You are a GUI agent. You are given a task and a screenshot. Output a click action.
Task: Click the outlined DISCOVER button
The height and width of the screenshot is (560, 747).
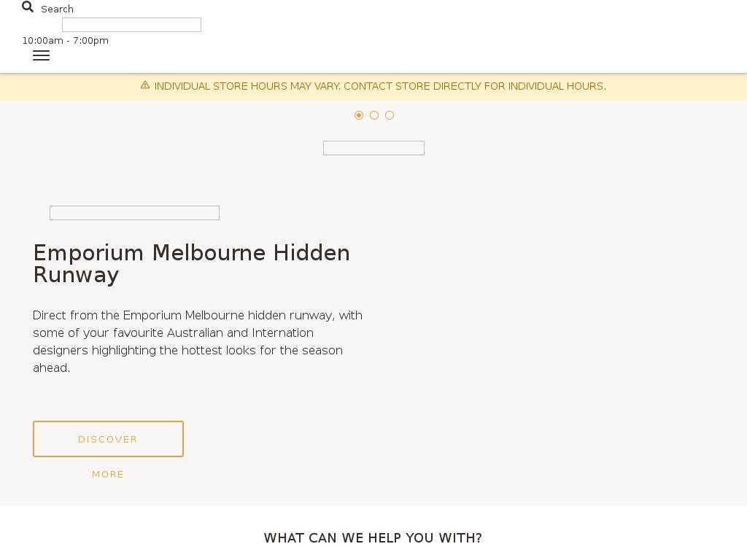[108, 439]
